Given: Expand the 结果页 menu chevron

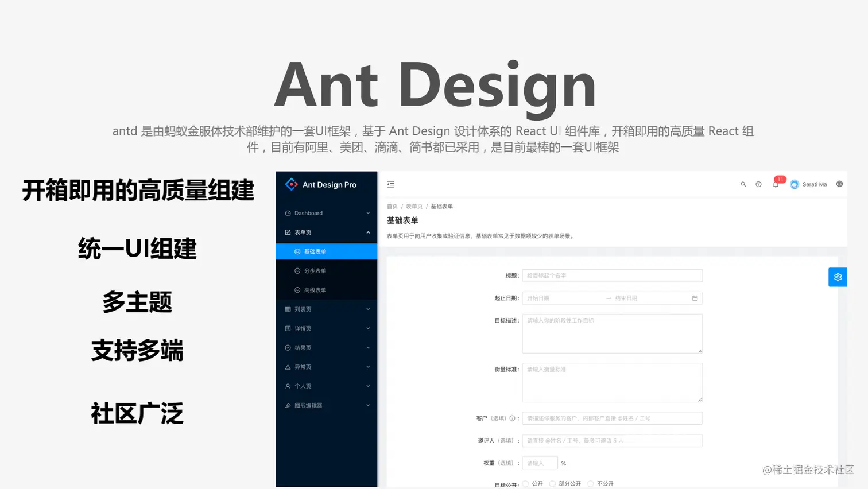Looking at the screenshot, I should click(x=368, y=348).
